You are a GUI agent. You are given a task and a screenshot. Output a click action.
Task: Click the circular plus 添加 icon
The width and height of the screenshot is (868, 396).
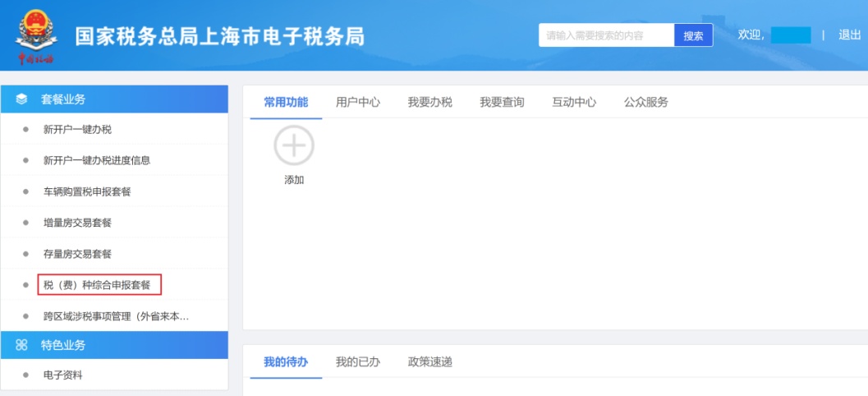coord(294,147)
